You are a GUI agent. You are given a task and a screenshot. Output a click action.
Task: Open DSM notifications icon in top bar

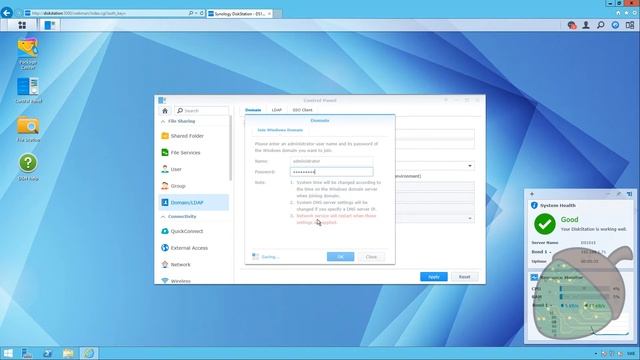point(572,25)
